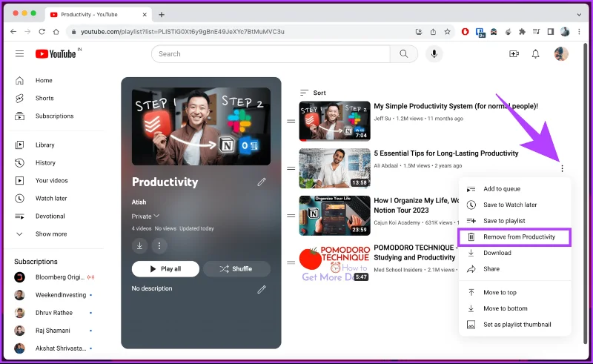
Task: Open the tab search chevron in the title bar
Action: click(579, 15)
